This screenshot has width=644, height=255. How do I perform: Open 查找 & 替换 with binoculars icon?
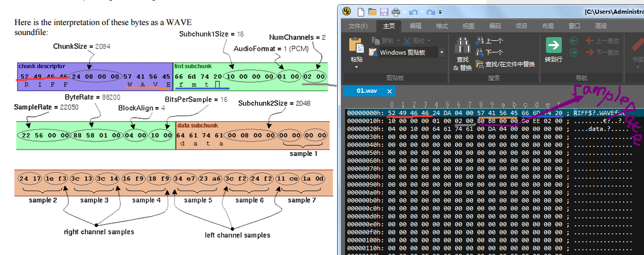pyautogui.click(x=463, y=53)
